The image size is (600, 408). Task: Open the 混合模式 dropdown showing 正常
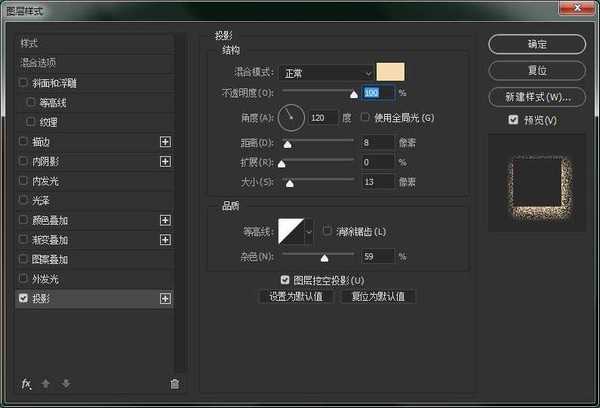click(326, 73)
